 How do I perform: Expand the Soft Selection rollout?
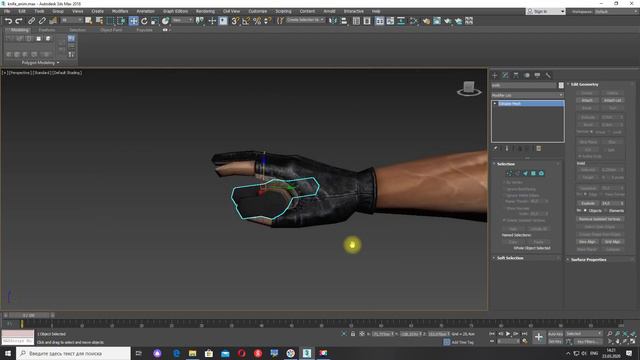point(510,258)
